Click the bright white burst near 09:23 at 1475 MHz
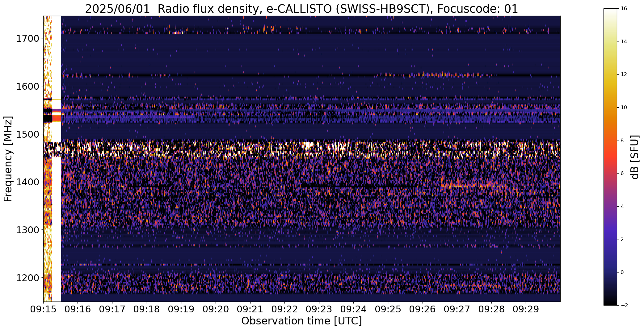 [x=308, y=145]
